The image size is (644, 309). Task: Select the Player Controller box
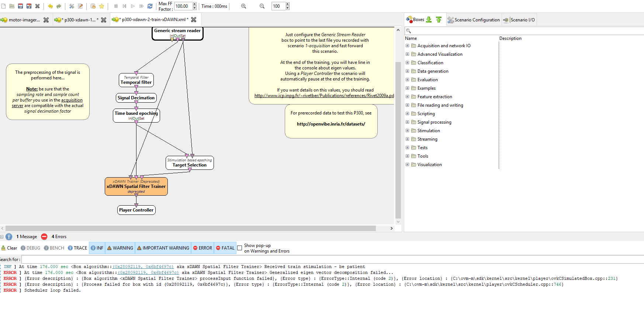pyautogui.click(x=136, y=210)
